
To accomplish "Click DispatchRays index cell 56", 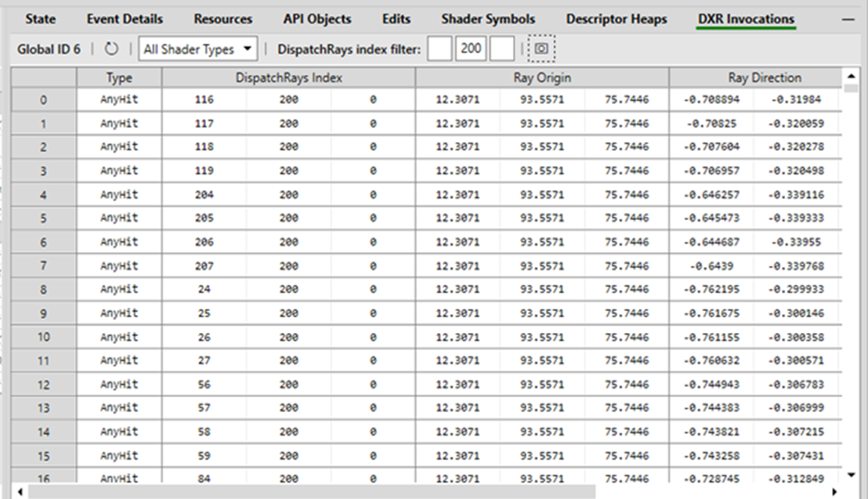I will point(204,385).
